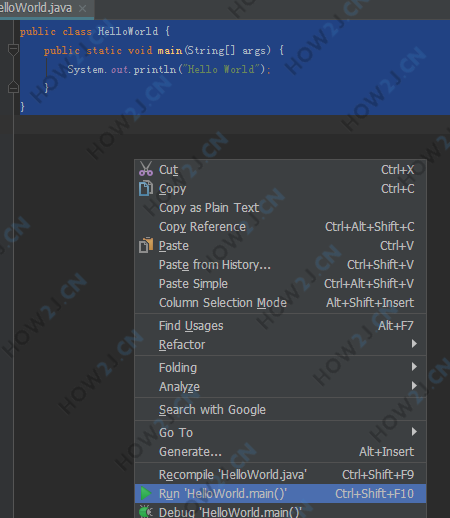Expand the Analyze submenu arrow
This screenshot has height=518, width=450.
414,386
